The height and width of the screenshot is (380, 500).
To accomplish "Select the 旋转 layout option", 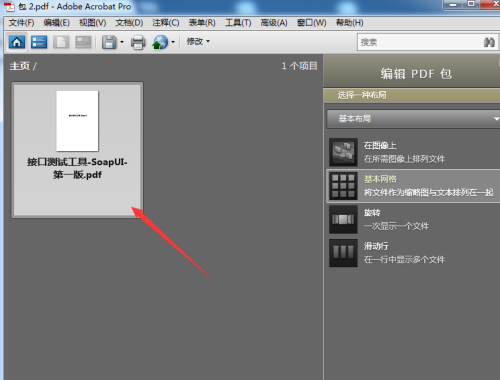I will pyautogui.click(x=414, y=219).
